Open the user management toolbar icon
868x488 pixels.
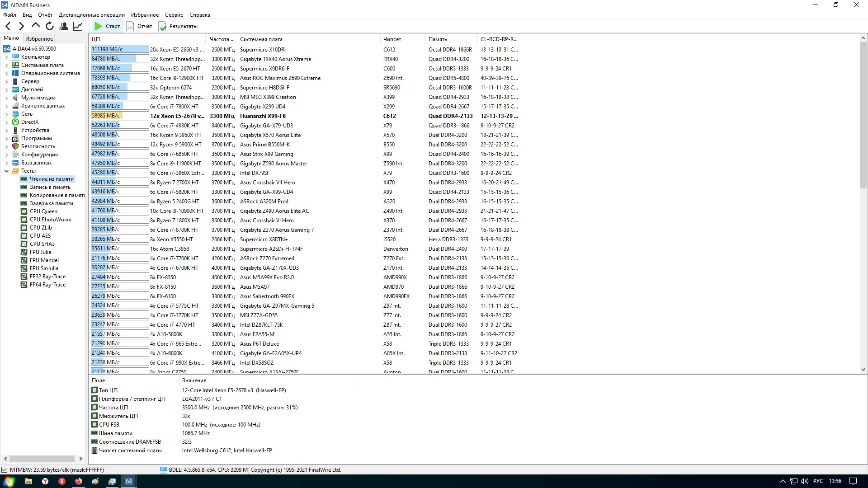pyautogui.click(x=64, y=26)
